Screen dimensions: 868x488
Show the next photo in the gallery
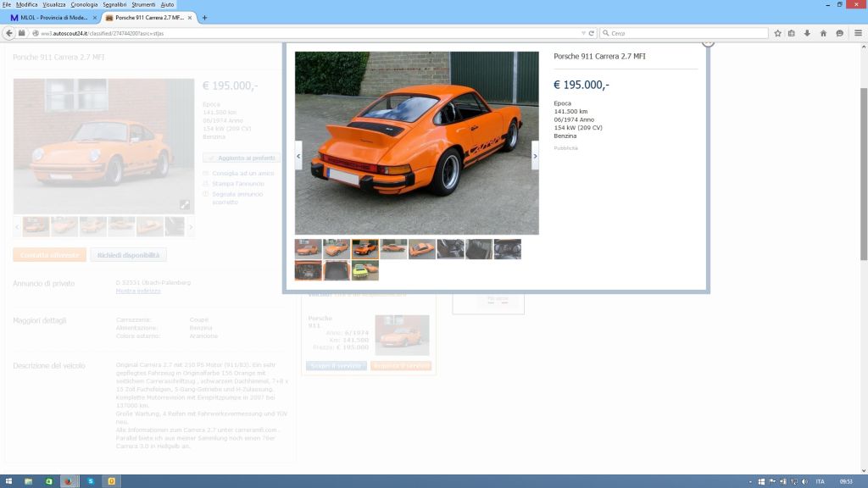pyautogui.click(x=536, y=156)
